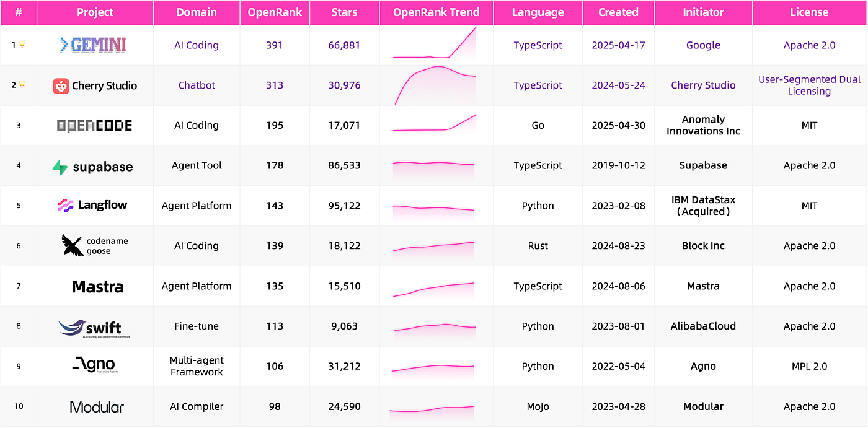Viewport: 868px width, 428px height.
Task: Select the Agent Tool domain cell
Action: point(197,165)
